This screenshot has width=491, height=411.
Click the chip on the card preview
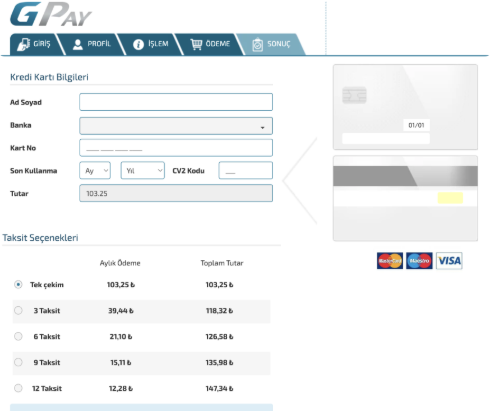point(354,95)
